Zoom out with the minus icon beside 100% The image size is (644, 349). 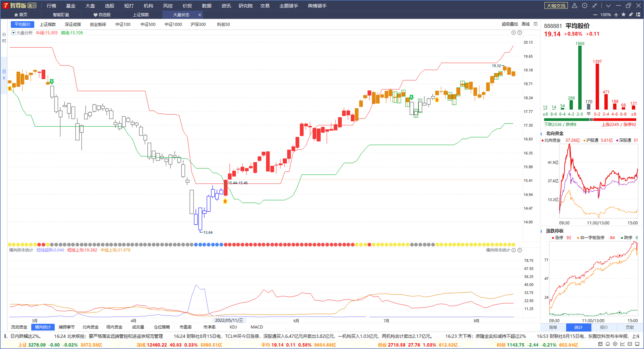click(595, 15)
